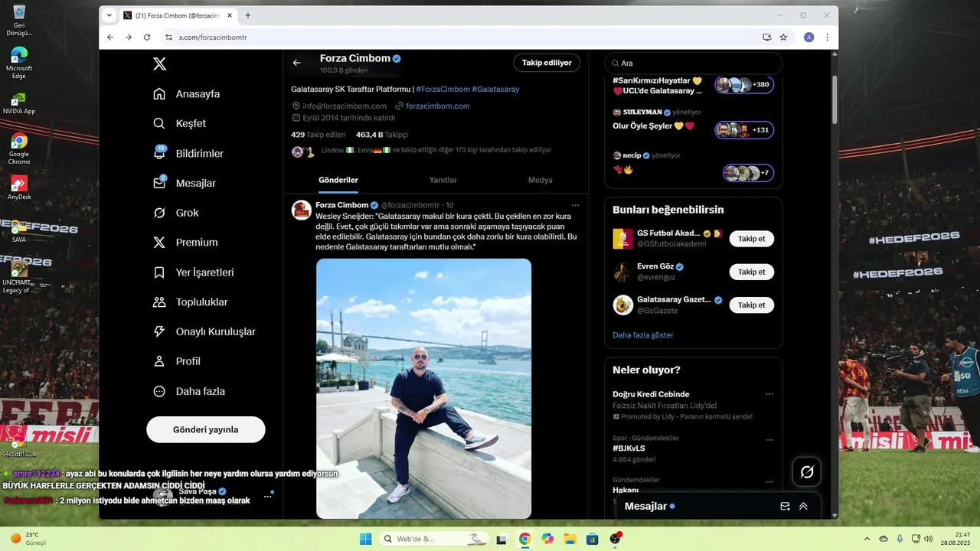Click taskbar search box
Viewport: 980px width, 551px height.
tap(435, 539)
